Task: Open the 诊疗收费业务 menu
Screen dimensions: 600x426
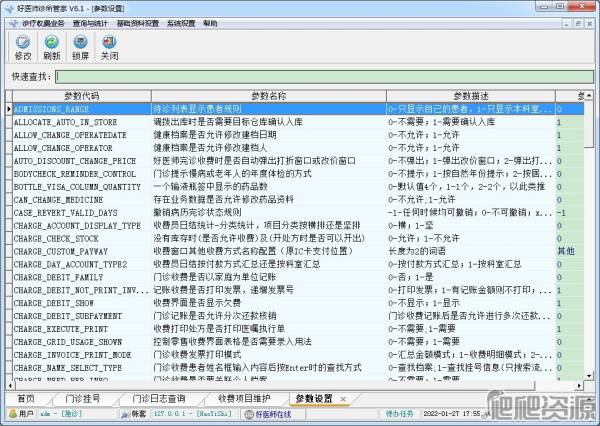Action: coord(43,22)
